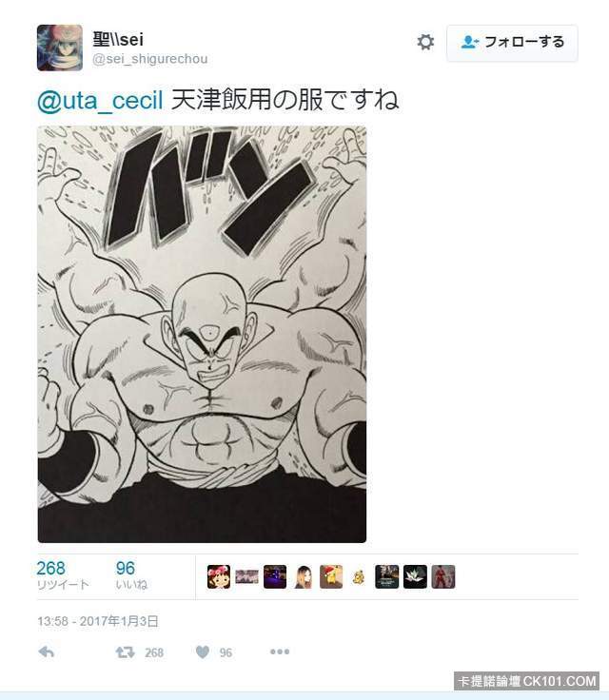View the 96 いいね count
Viewport: 609px width, 700px height.
(131, 575)
